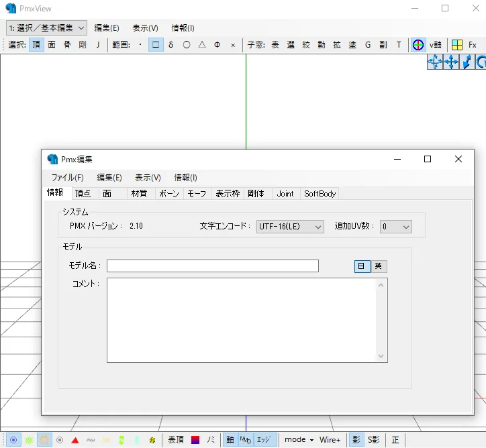Image resolution: width=486 pixels, height=448 pixels.
Task: Click the red-blue square icon in bottom toolbar
Action: 195,440
